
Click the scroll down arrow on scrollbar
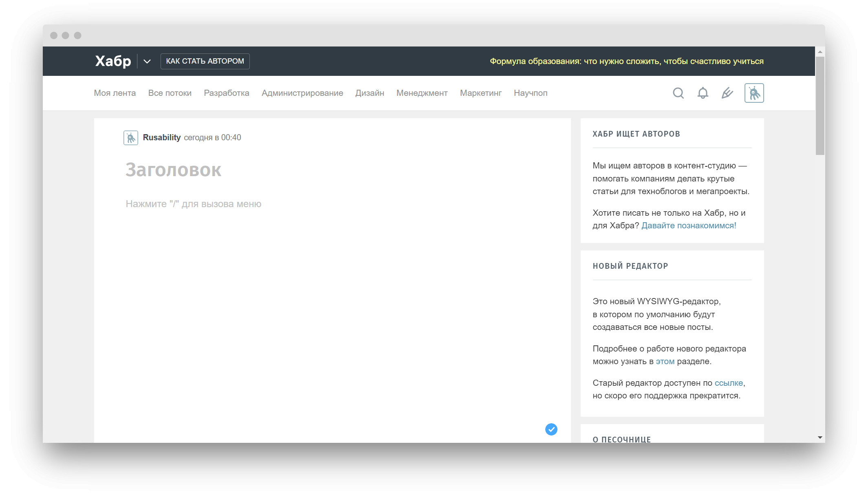point(820,438)
